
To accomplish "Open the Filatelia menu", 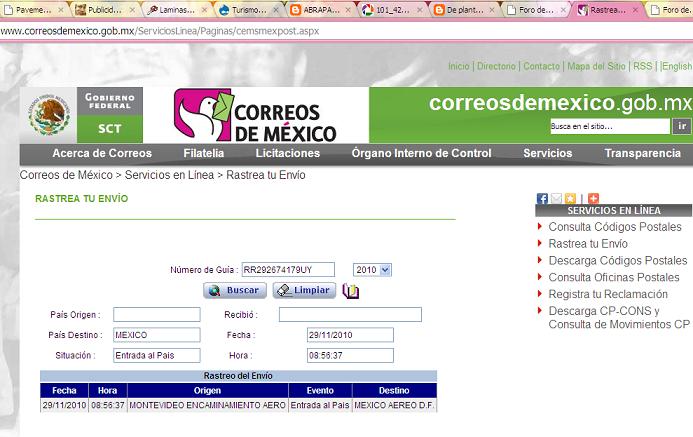I will pos(204,153).
